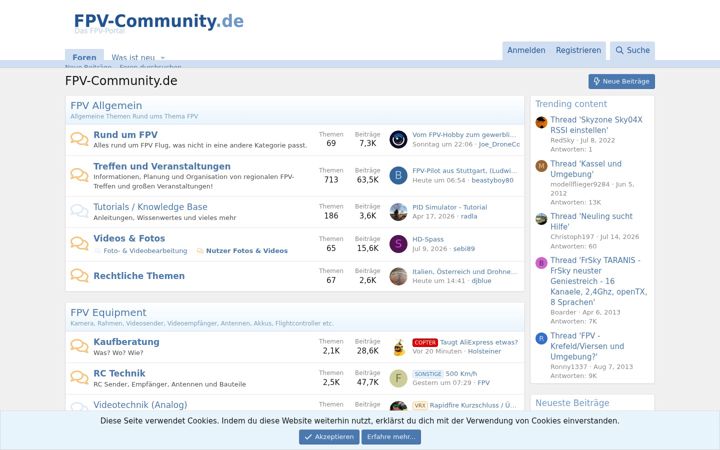Open the FPV Allgemein category heading
This screenshot has width=720, height=450.
point(106,106)
